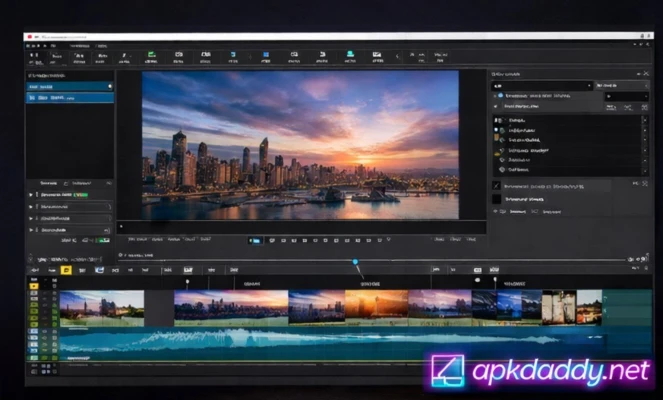This screenshot has width=663, height=400.
Task: Select the yellow highlighted tool in timeline toolbar
Action: click(x=66, y=270)
